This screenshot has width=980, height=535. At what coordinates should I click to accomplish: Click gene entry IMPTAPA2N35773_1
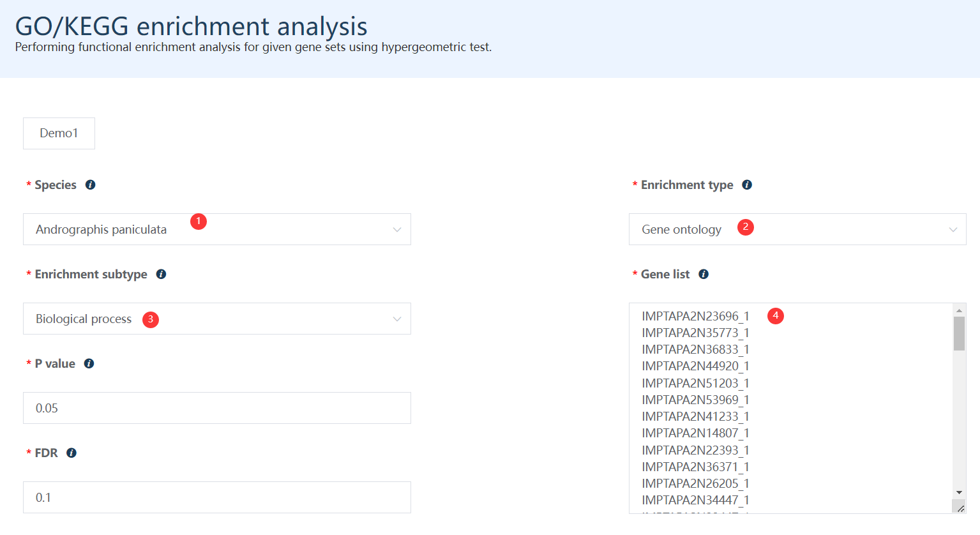[695, 333]
